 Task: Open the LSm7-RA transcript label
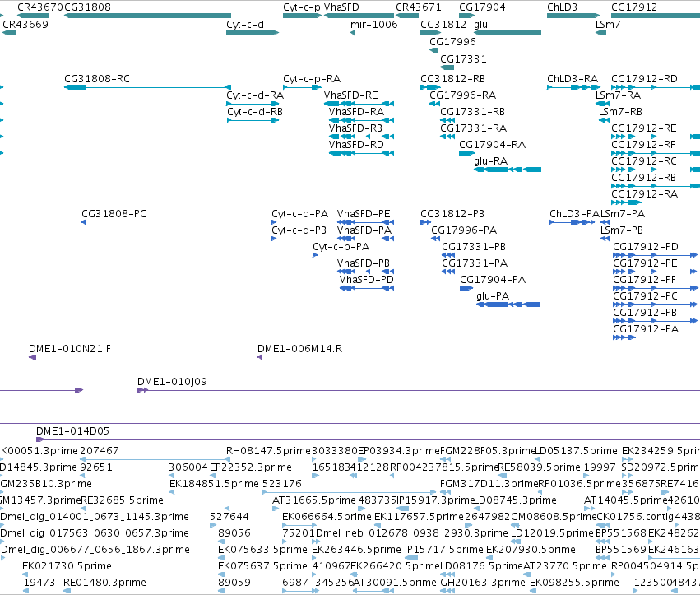618,95
